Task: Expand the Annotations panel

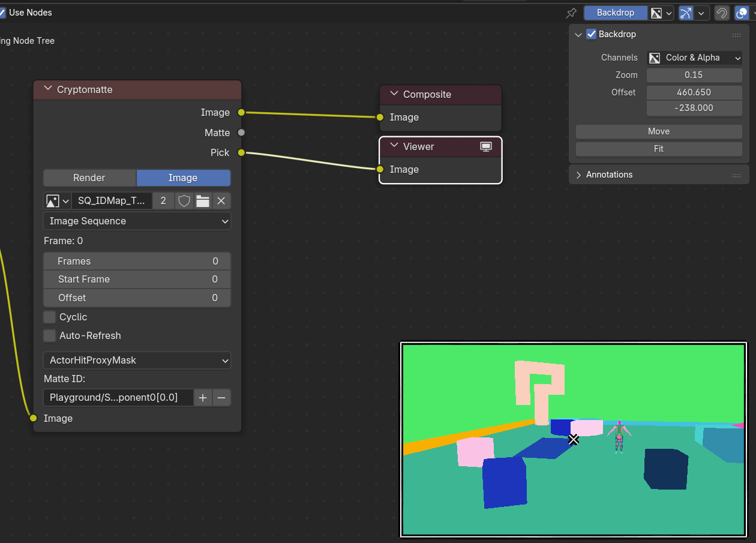Action: coord(609,175)
